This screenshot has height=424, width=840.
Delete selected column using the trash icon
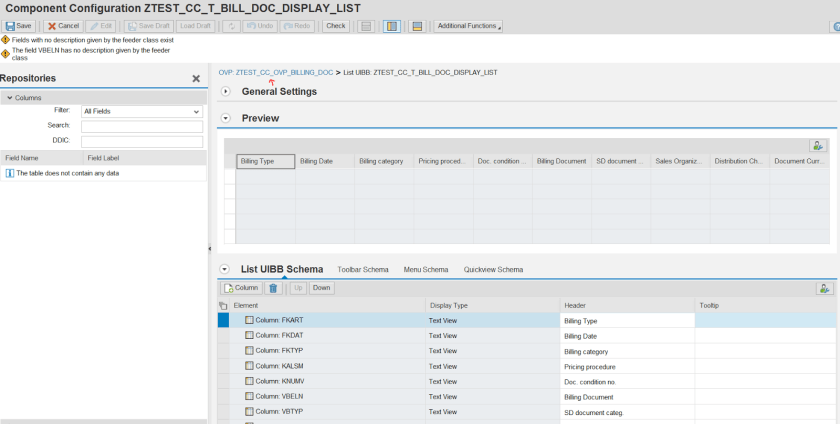273,288
